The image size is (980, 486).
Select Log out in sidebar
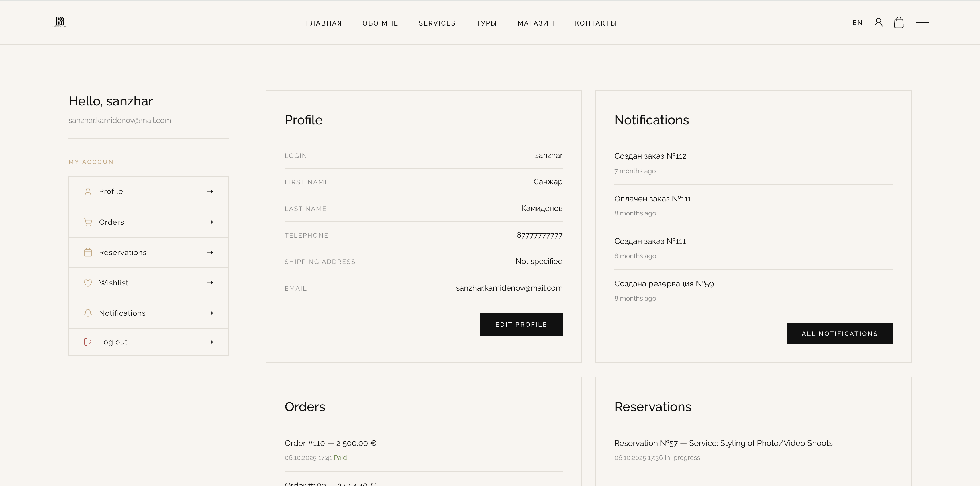click(148, 342)
